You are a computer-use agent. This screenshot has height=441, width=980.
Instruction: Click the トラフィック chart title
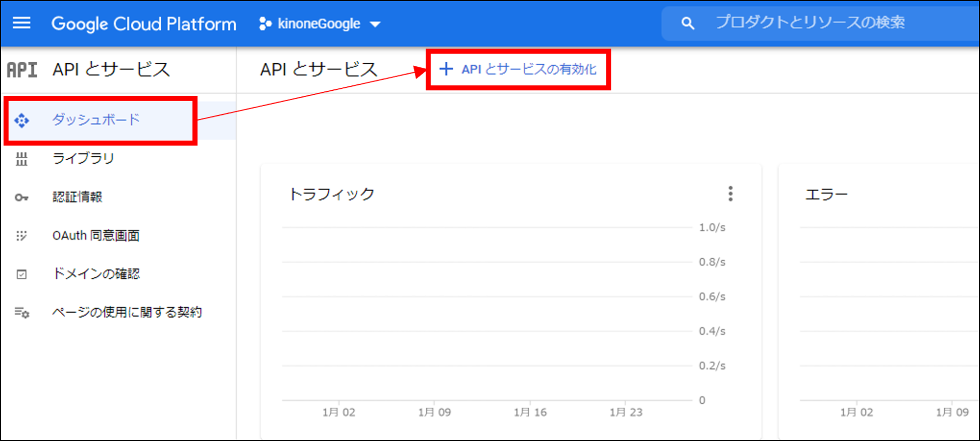coord(332,194)
